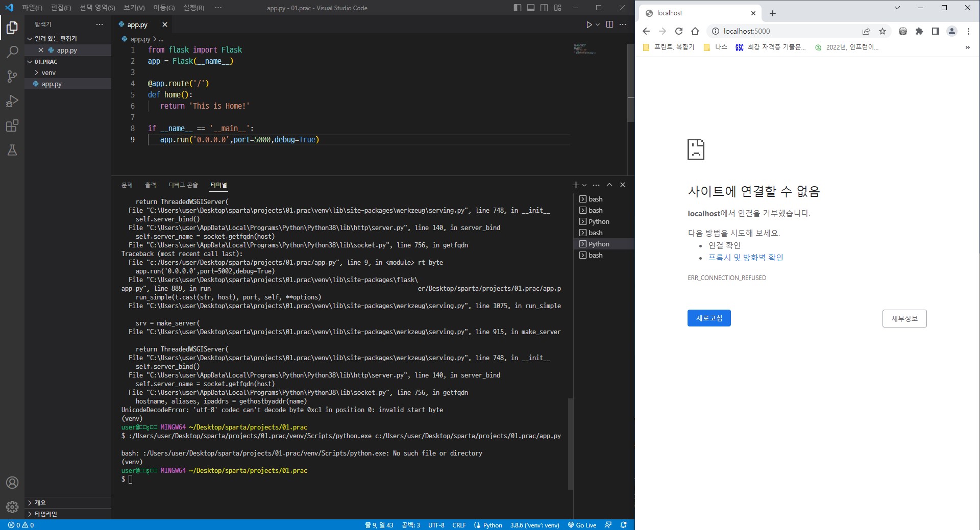Open Explorer panel more actions ellipsis
Viewport: 980px width, 530px height.
click(x=100, y=24)
